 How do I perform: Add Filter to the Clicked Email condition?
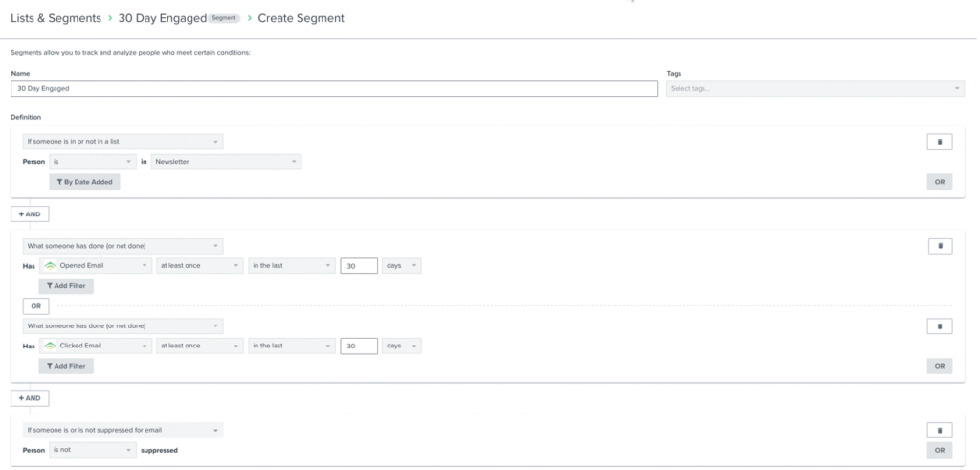tap(66, 366)
